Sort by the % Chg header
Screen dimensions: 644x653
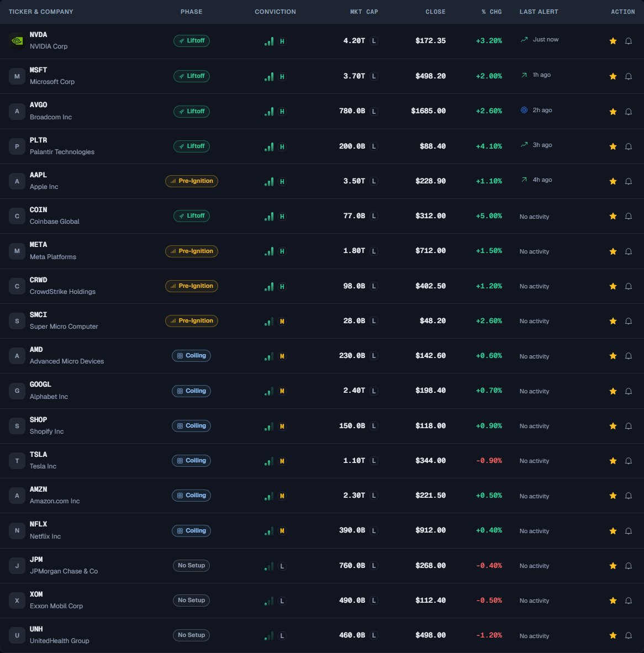(x=492, y=12)
